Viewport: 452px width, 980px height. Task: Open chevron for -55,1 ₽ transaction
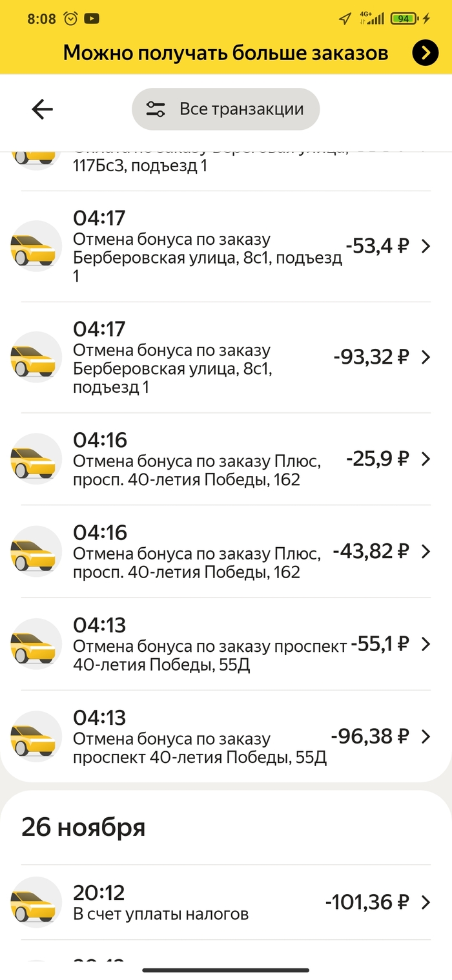tap(425, 644)
